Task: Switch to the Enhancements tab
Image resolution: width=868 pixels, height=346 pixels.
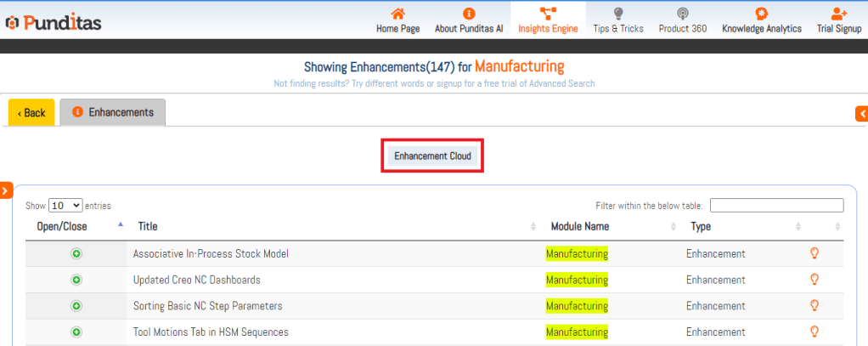Action: pos(113,112)
